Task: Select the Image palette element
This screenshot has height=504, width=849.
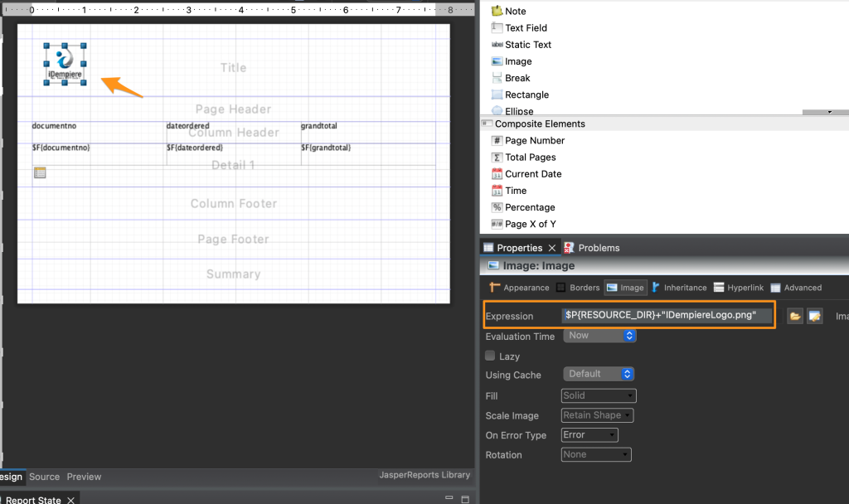Action: click(x=511, y=61)
